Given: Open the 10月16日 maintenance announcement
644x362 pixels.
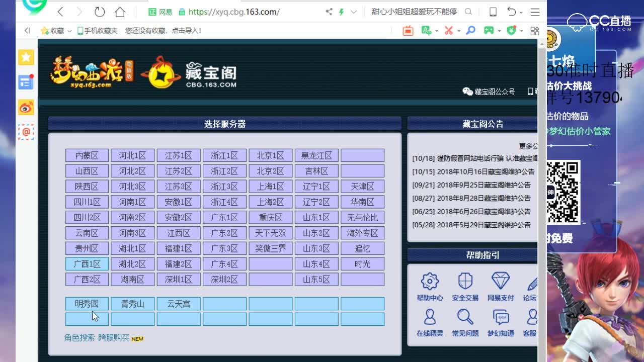Looking at the screenshot, I should [473, 171].
